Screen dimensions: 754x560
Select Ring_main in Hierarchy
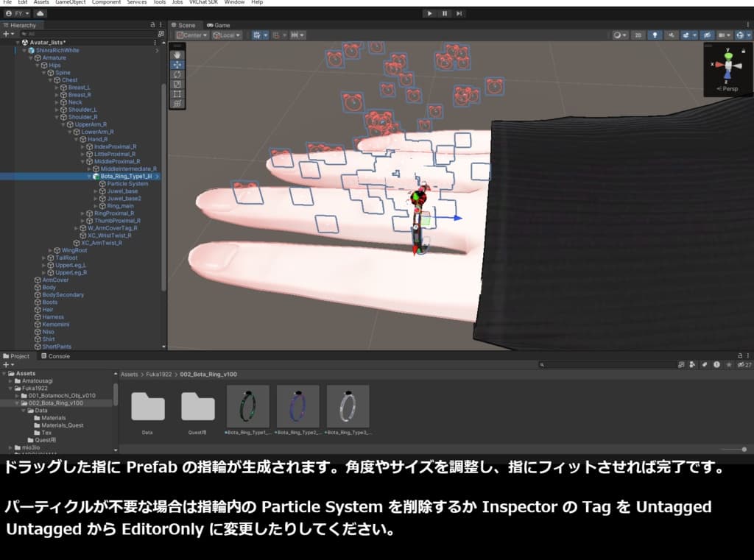tap(120, 206)
